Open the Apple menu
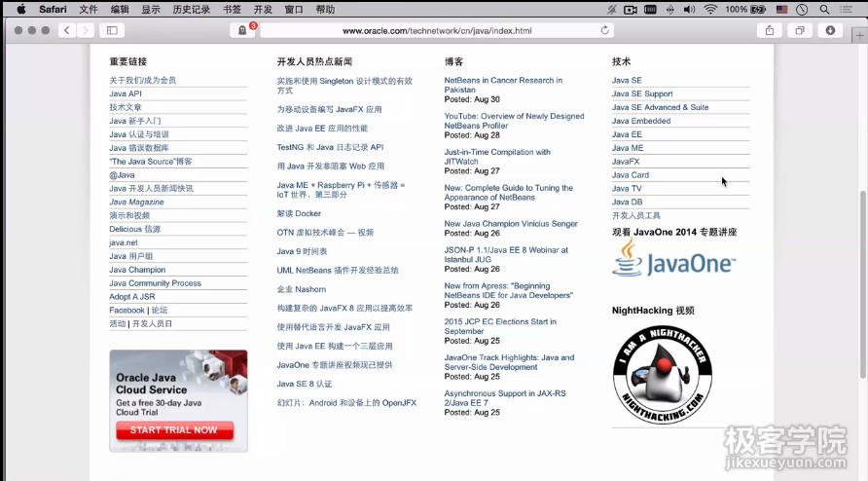Screen dimensions: 868x481 click(21, 9)
